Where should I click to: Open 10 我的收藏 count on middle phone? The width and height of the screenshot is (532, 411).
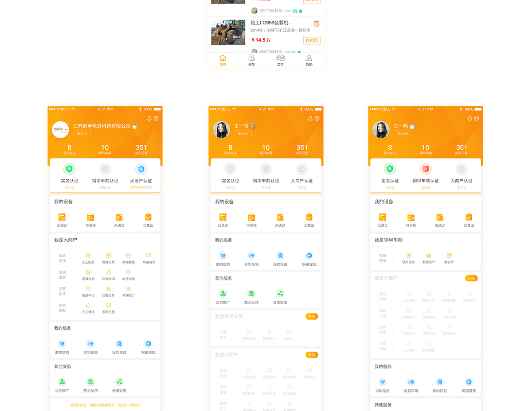point(266,150)
